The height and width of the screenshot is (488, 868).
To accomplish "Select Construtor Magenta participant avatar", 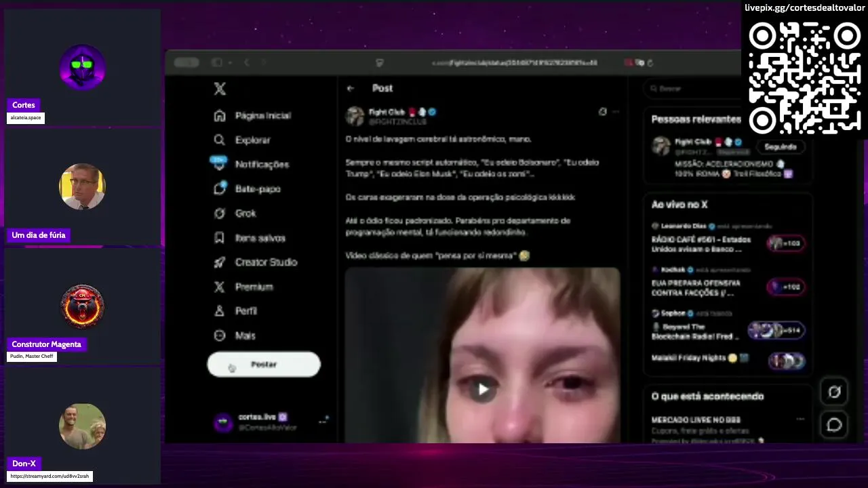I will [82, 306].
